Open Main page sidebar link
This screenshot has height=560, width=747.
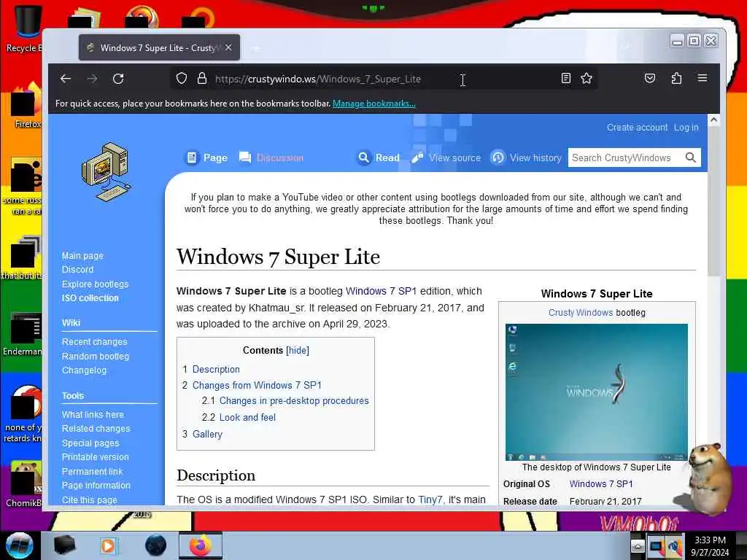tap(82, 256)
